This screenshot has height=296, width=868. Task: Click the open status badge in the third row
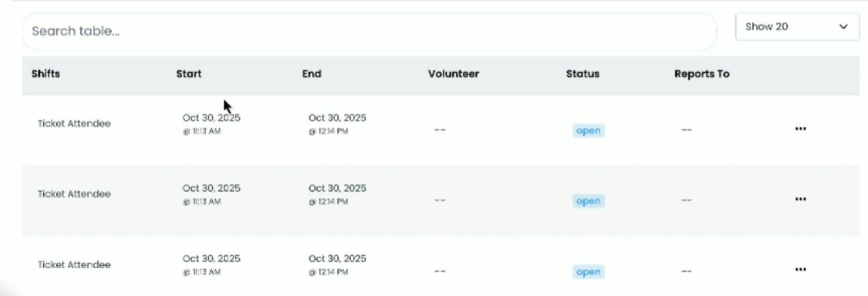588,272
